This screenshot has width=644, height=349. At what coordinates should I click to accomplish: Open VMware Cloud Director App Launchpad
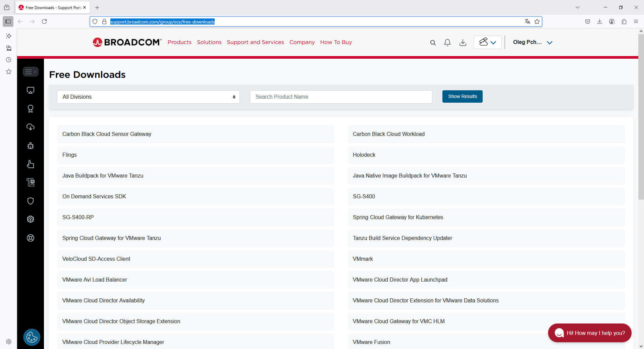click(x=486, y=280)
